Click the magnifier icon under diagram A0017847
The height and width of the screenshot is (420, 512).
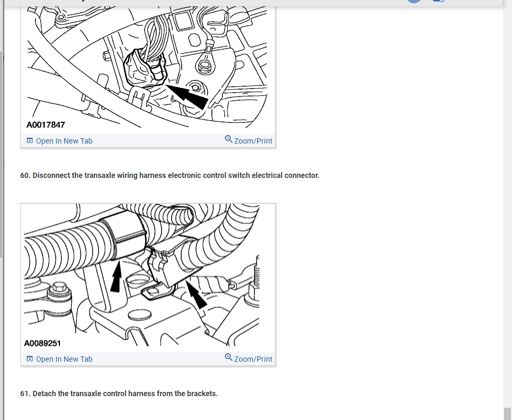click(x=228, y=139)
